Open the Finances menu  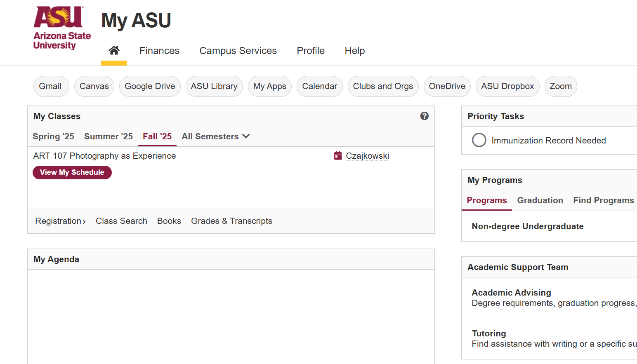point(159,51)
